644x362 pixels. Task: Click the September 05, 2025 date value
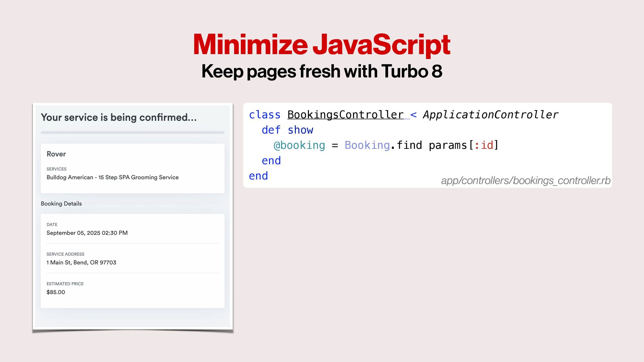point(87,233)
